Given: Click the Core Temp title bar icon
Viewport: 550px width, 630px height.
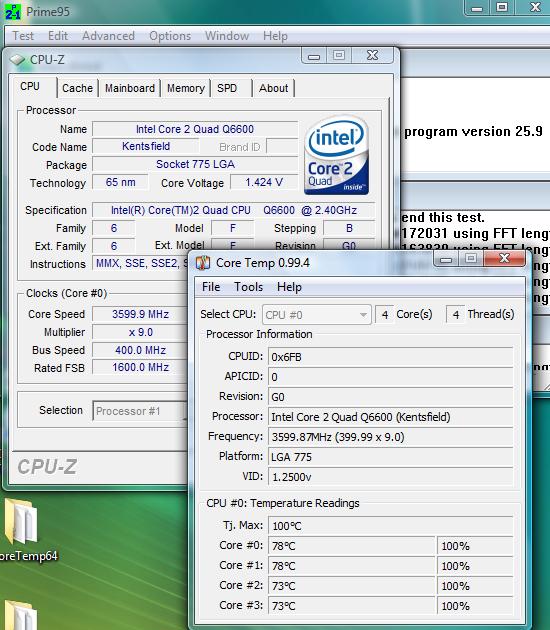Looking at the screenshot, I should tap(203, 263).
